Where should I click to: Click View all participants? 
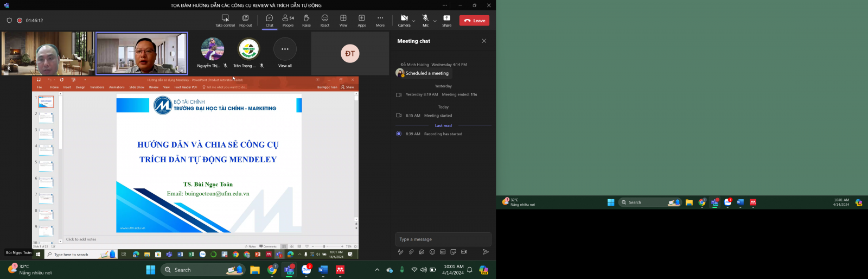pyautogui.click(x=285, y=53)
